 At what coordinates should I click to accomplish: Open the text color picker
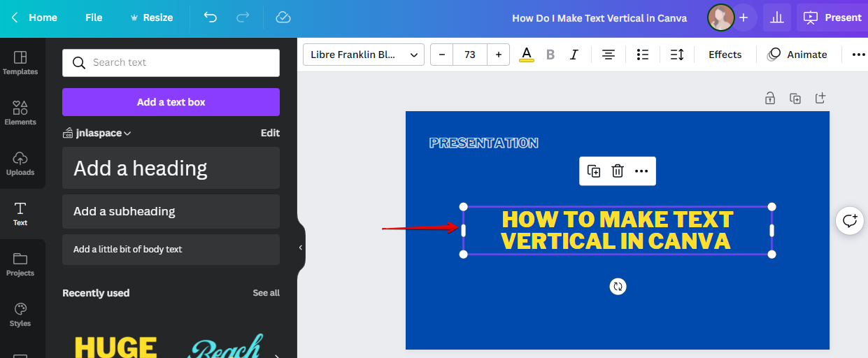(x=527, y=55)
